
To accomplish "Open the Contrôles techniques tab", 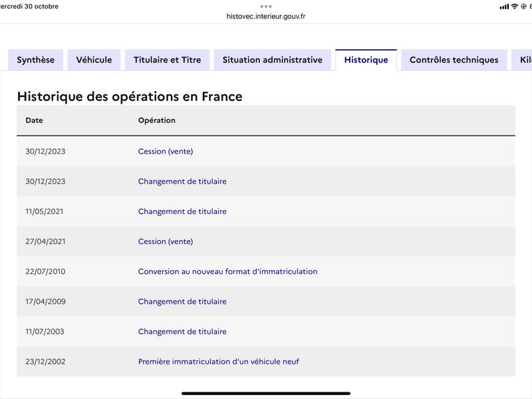I will [454, 60].
